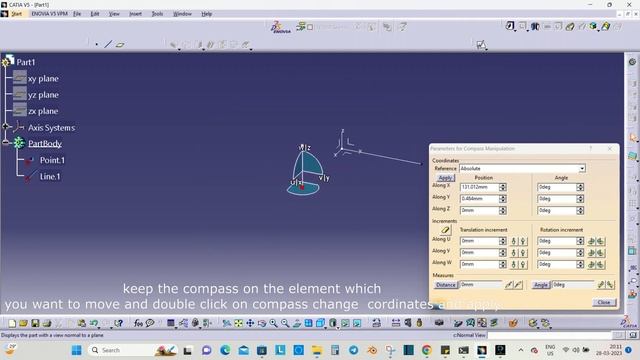Image resolution: width=640 pixels, height=360 pixels.
Task: Click the Along Y angle field
Action: click(557, 199)
